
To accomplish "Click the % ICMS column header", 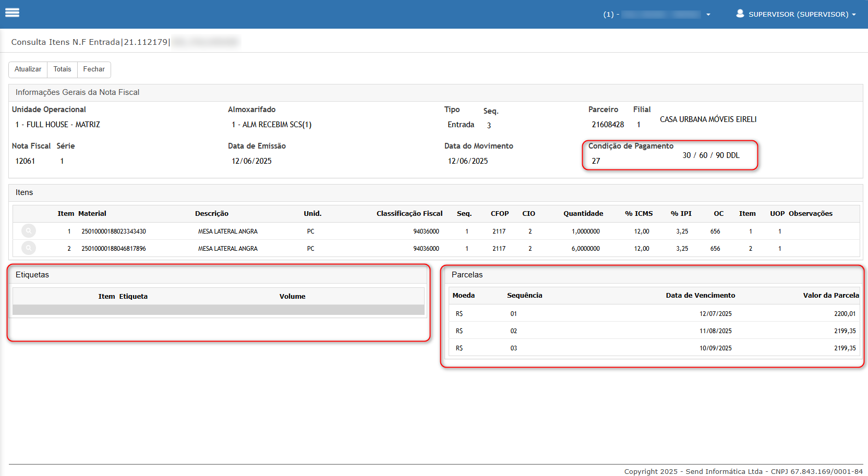I will point(639,213).
